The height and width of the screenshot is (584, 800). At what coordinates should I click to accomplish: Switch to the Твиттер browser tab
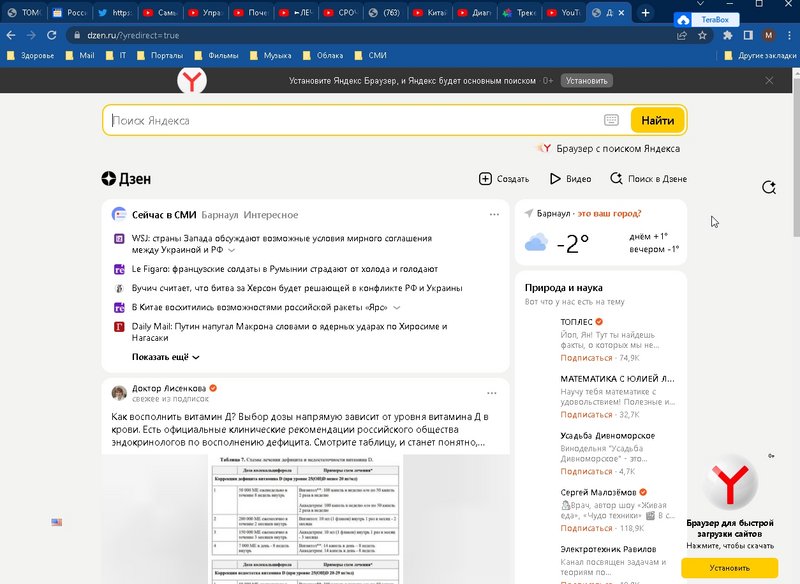[x=115, y=13]
